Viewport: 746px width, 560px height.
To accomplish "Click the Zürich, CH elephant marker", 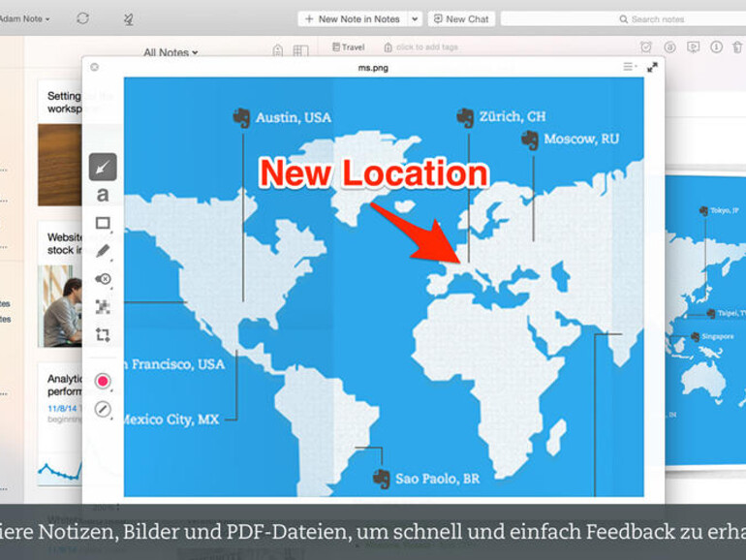I will tap(465, 117).
